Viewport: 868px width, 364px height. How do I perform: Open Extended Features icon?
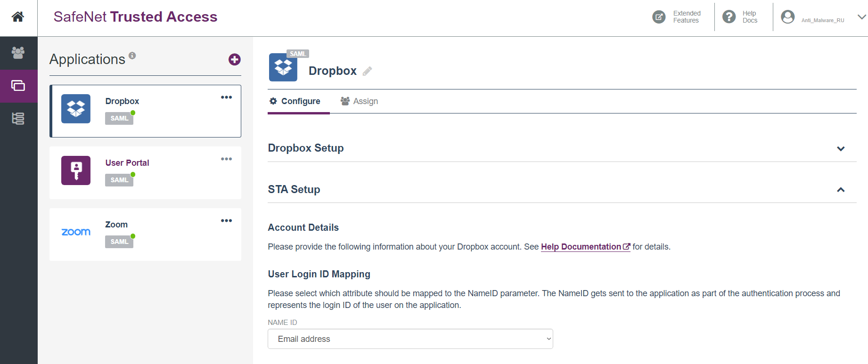tap(659, 17)
